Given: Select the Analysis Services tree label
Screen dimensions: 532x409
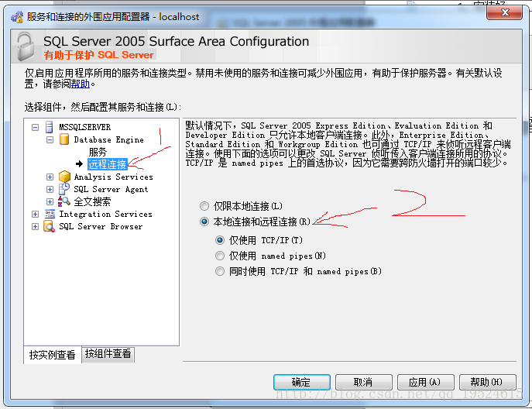Looking at the screenshot, I should (x=114, y=177).
